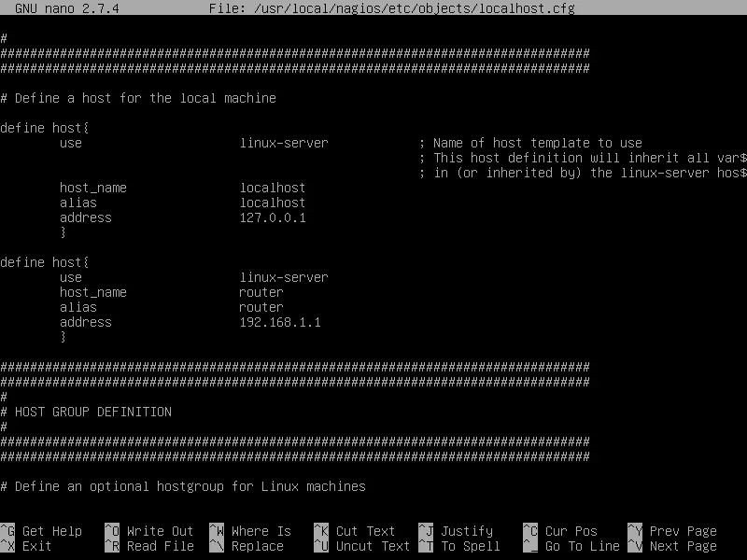Click the Get Help shortcut label
The image size is (747, 560).
(52, 531)
